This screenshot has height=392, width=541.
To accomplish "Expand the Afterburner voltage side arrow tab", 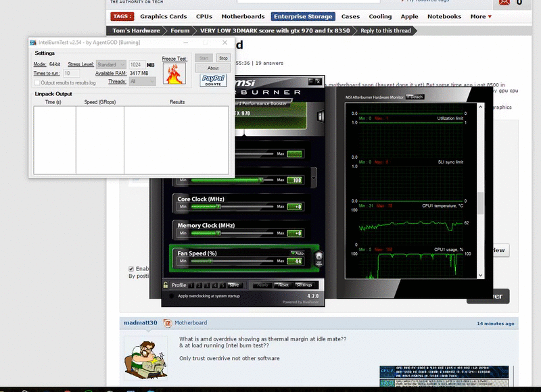I will [314, 178].
